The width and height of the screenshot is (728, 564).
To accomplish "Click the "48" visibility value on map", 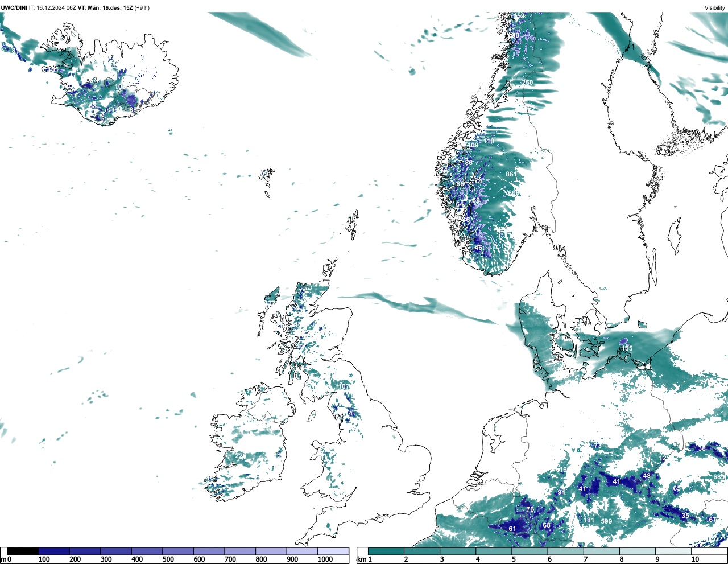I will 646,476.
